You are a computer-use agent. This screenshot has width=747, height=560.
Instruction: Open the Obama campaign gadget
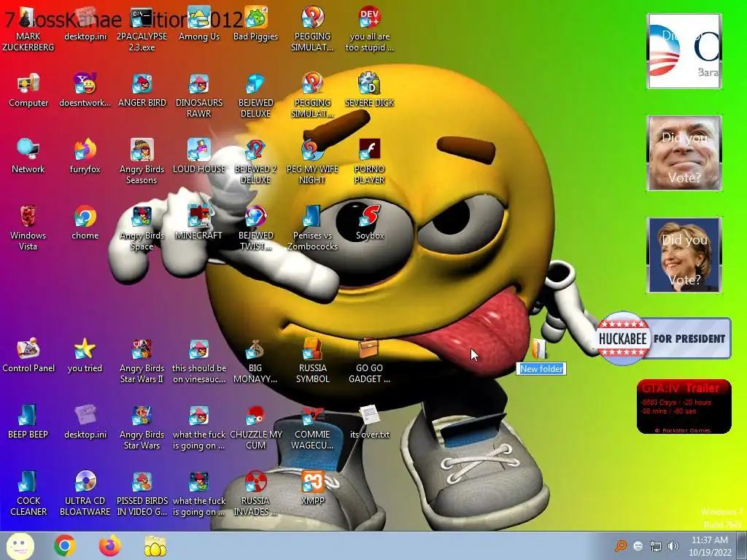(x=684, y=51)
